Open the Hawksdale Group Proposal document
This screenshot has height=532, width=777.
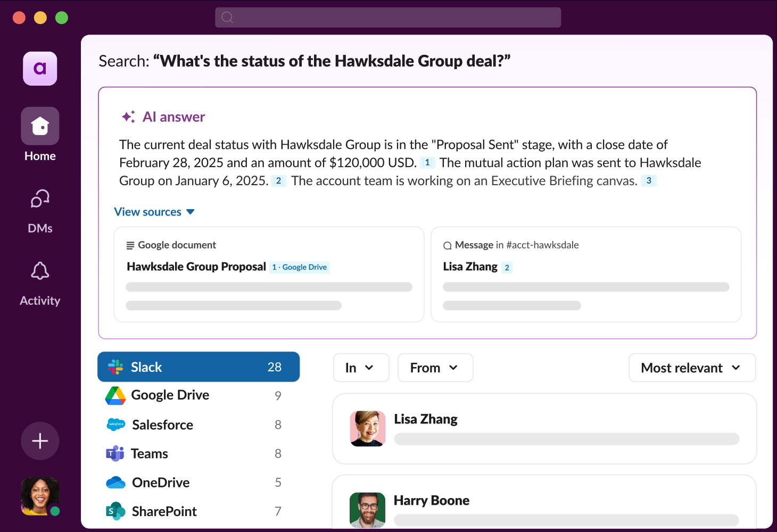tap(196, 267)
